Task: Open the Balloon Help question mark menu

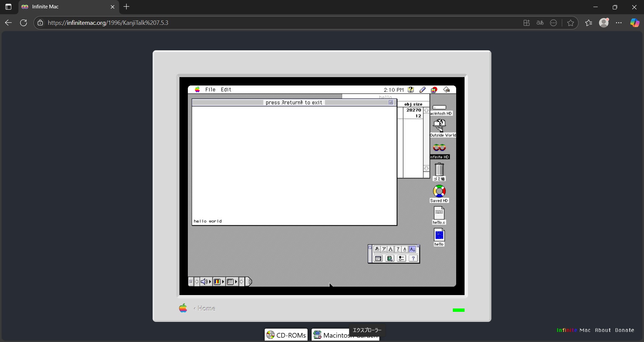Action: [x=411, y=90]
